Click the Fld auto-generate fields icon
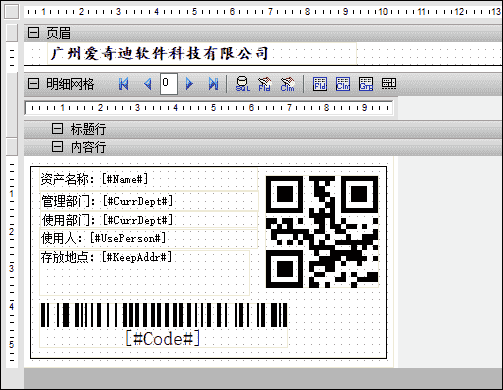This screenshot has height=390, width=503. click(x=265, y=84)
